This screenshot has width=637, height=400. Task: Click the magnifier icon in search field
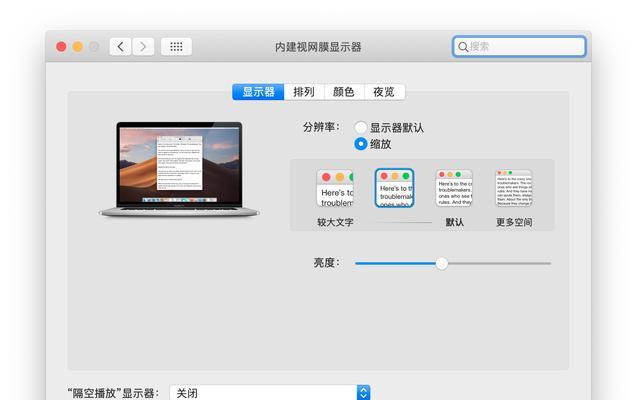tap(463, 47)
